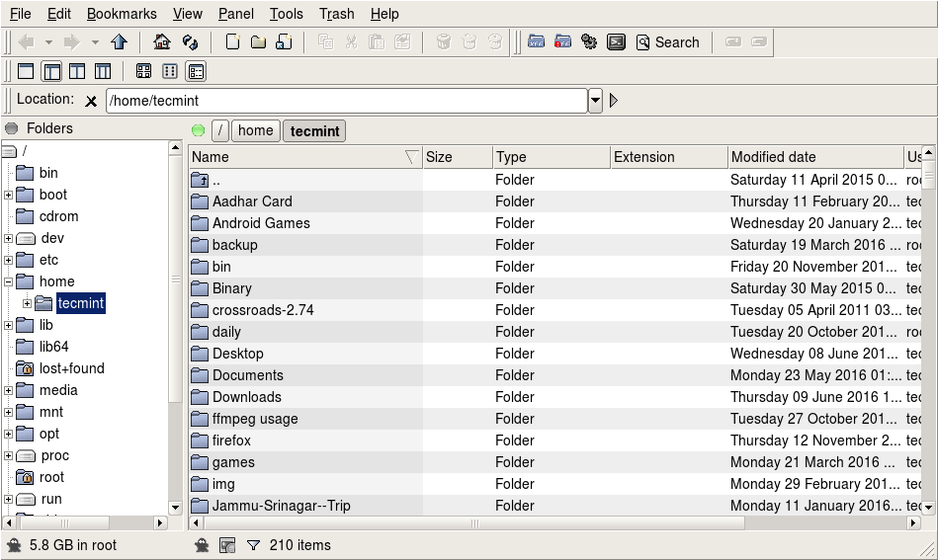Image resolution: width=938 pixels, height=560 pixels.
Task: Switch to tree and one panel view
Action: coord(51,71)
